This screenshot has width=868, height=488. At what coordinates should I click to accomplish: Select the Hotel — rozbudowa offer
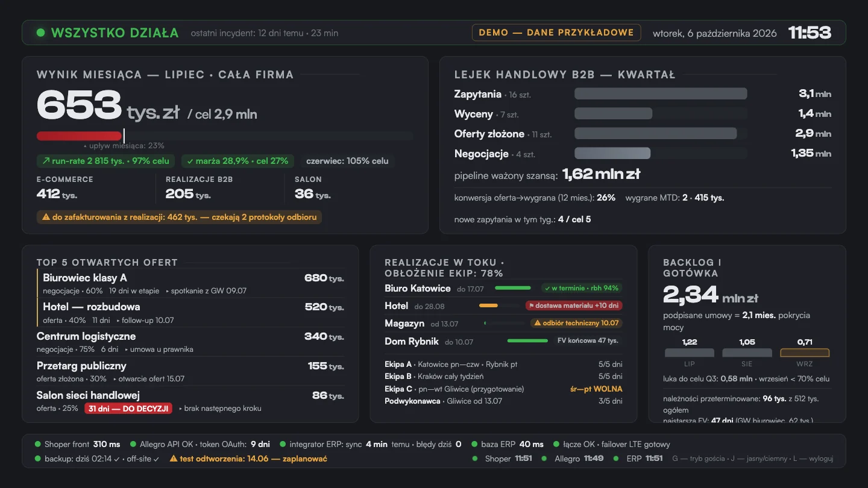[190, 313]
